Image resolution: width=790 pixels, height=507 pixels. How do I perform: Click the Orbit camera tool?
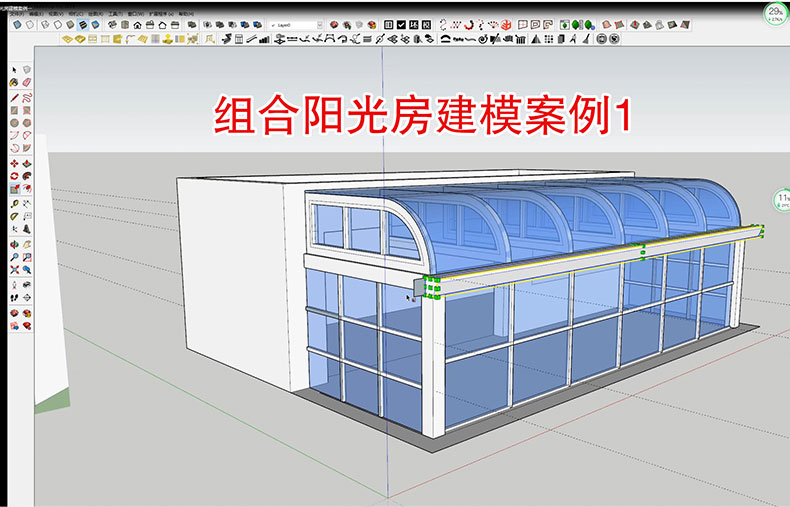coord(13,243)
